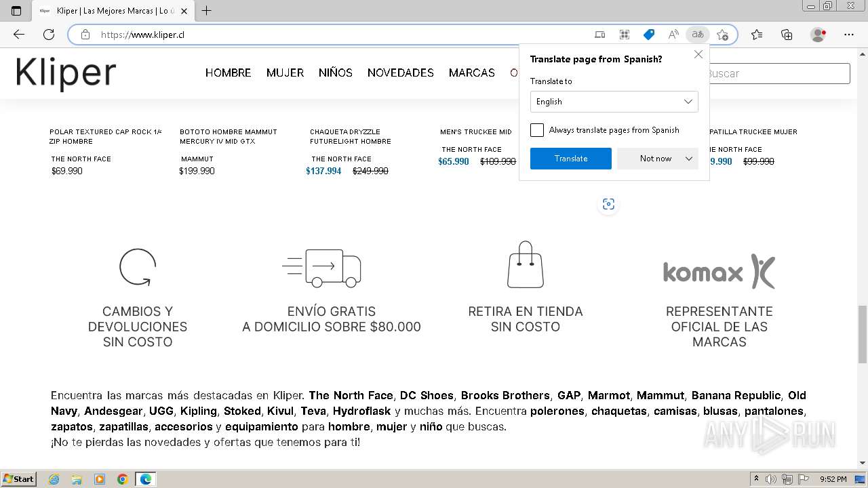Launch Internet Explorer from taskbar
Viewport: 868px width, 488px height.
coord(54,479)
